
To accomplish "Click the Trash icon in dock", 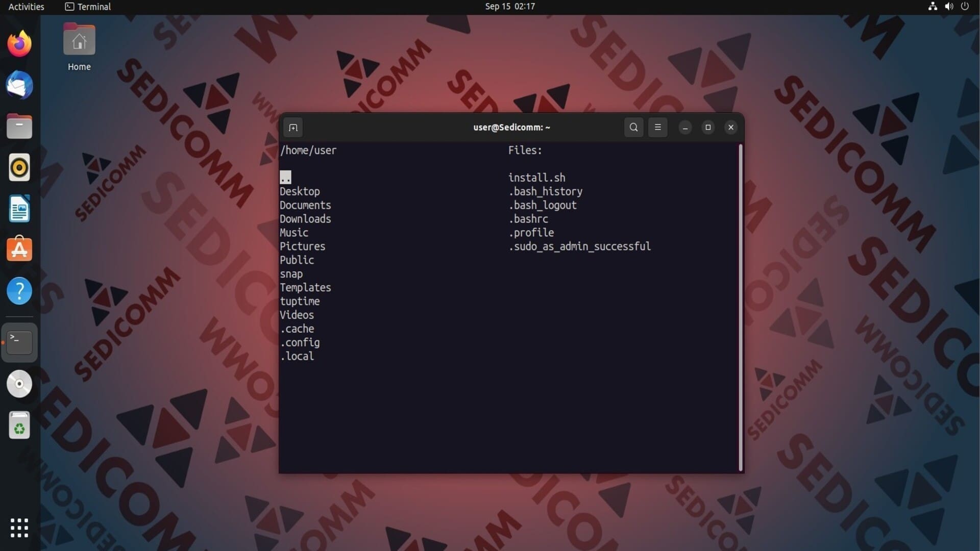I will pos(19,425).
